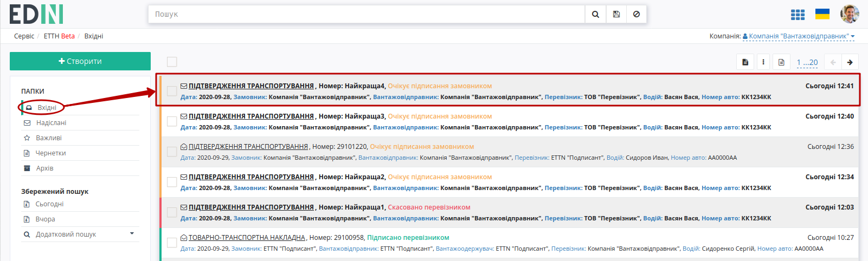Save the search with the floppy icon

616,14
